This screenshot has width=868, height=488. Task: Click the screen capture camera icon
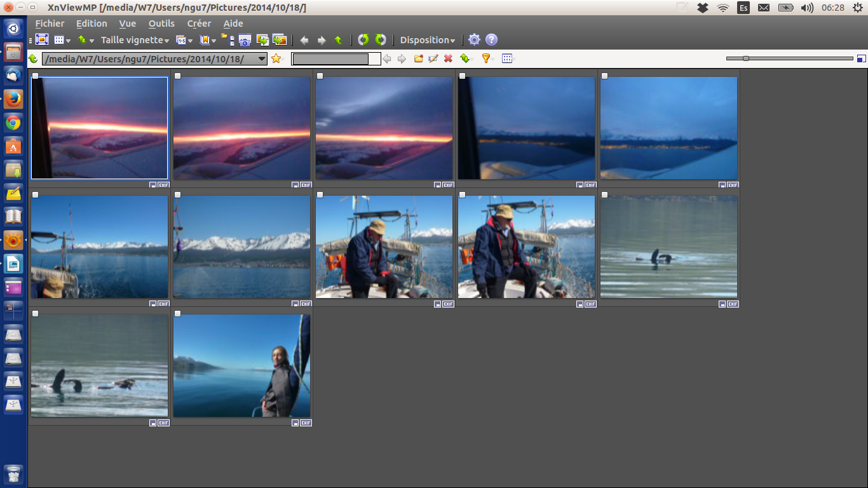[245, 40]
